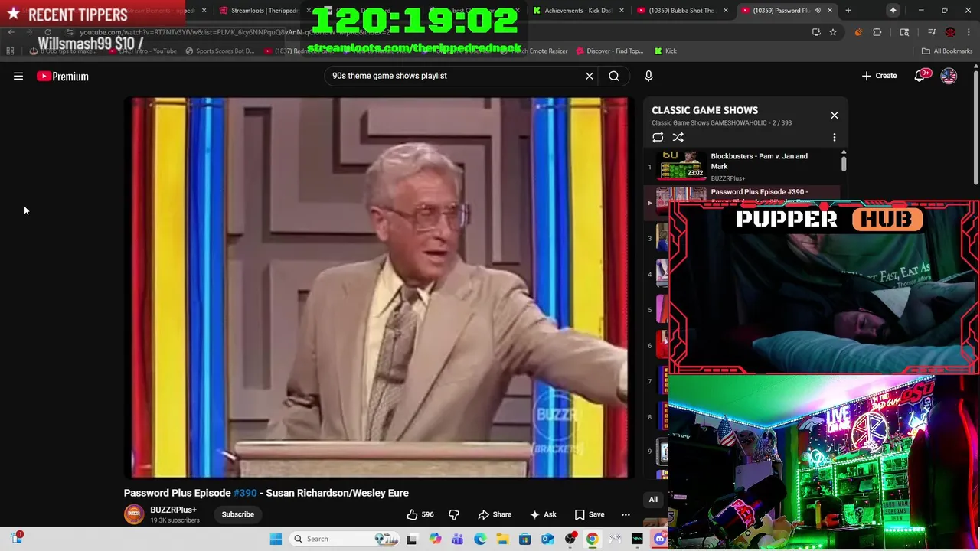The image size is (980, 551).
Task: Open the Kick bookmark
Action: 665,51
